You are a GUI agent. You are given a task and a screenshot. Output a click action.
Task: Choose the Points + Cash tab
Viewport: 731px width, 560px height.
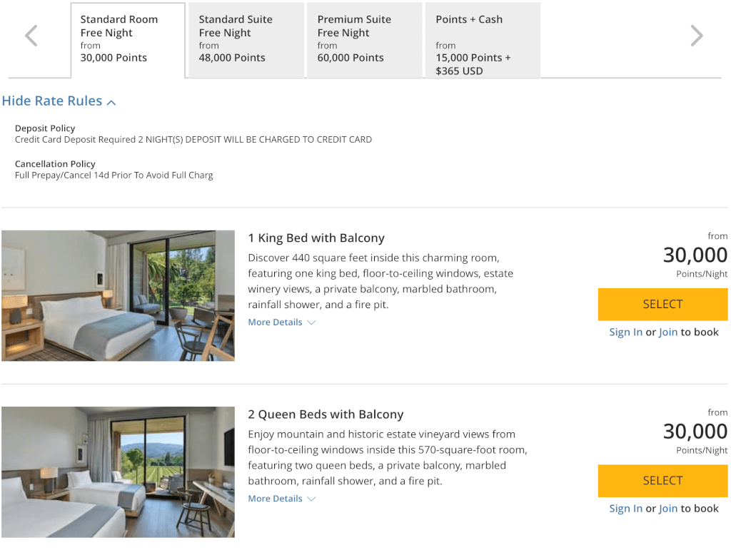click(483, 40)
